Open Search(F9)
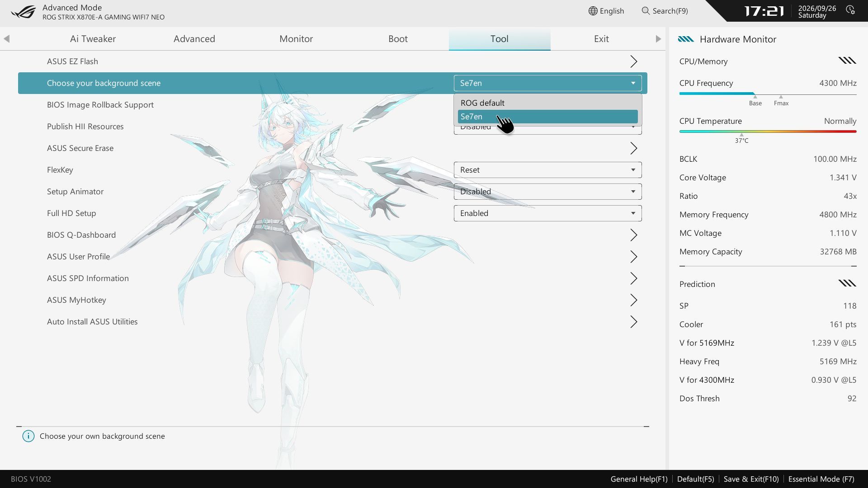Image resolution: width=868 pixels, height=488 pixels. click(x=665, y=11)
